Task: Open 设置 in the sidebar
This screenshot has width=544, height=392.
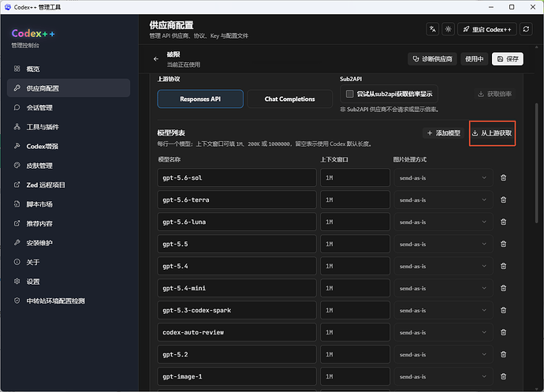Action: (x=69, y=282)
